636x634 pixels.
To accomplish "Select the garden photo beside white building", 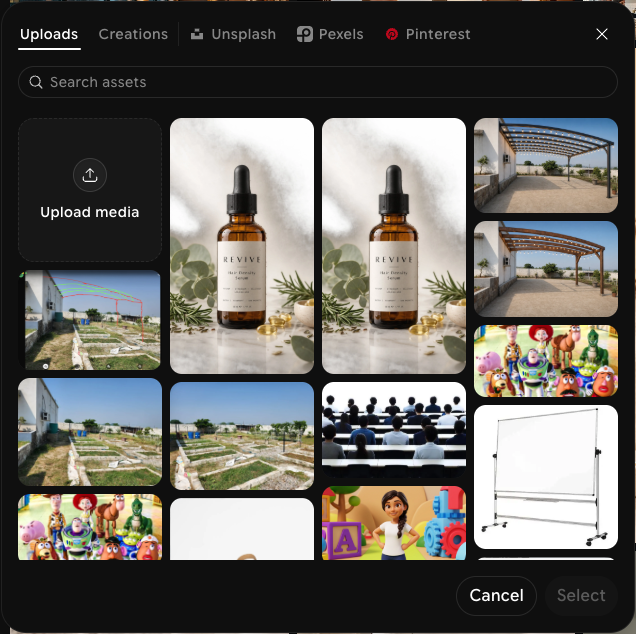I will point(90,432).
